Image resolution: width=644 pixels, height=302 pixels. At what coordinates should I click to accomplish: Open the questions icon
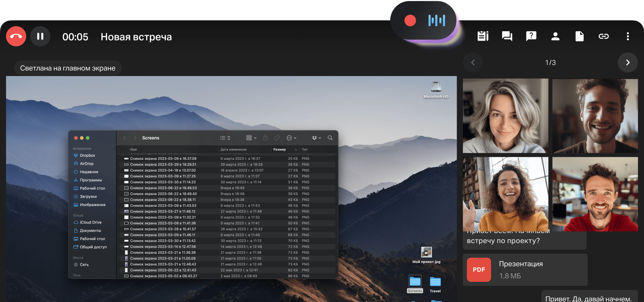[x=531, y=37]
